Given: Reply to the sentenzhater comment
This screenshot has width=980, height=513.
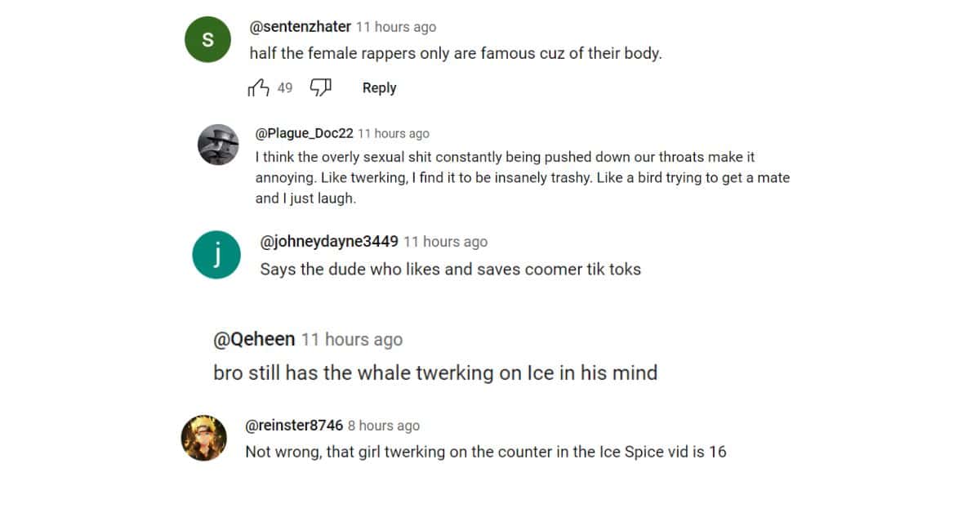Looking at the screenshot, I should [x=379, y=88].
